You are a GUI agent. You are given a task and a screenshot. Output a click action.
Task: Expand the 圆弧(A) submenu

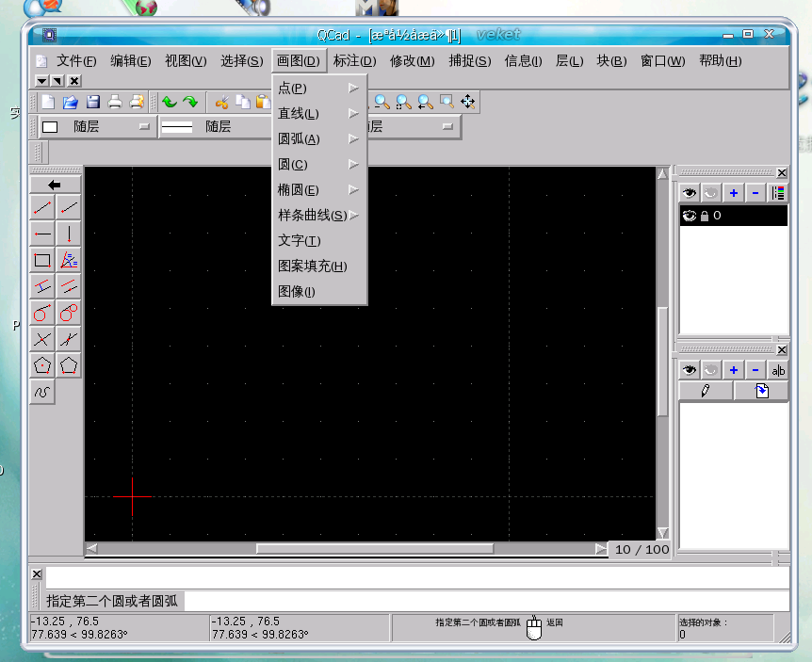pos(319,138)
